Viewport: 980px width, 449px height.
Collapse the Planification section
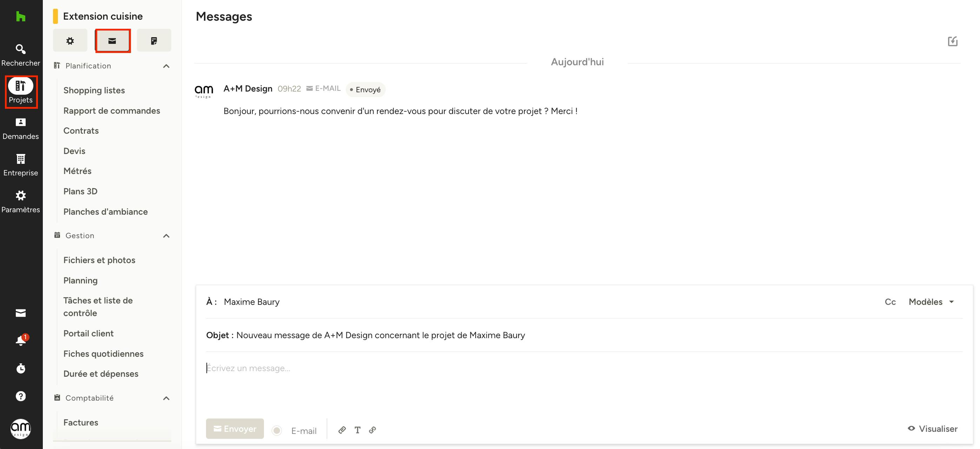point(166,66)
